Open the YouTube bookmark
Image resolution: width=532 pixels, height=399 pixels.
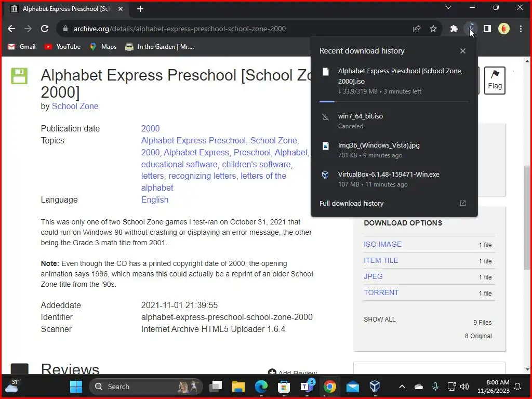(x=62, y=47)
